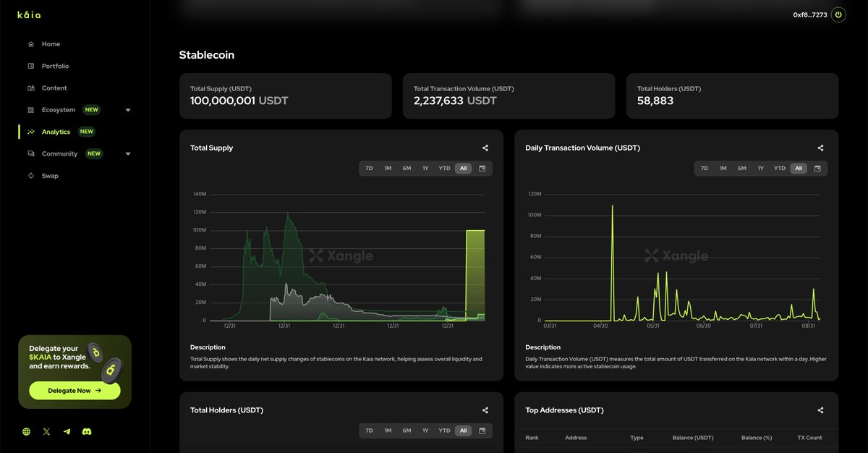868x453 pixels.
Task: Click the TX Count column header
Action: click(x=809, y=438)
